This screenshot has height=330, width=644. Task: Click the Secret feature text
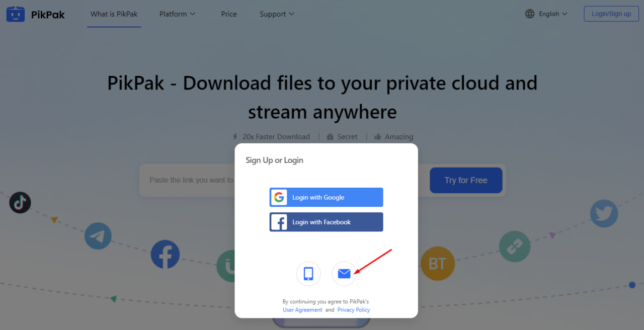pos(347,136)
